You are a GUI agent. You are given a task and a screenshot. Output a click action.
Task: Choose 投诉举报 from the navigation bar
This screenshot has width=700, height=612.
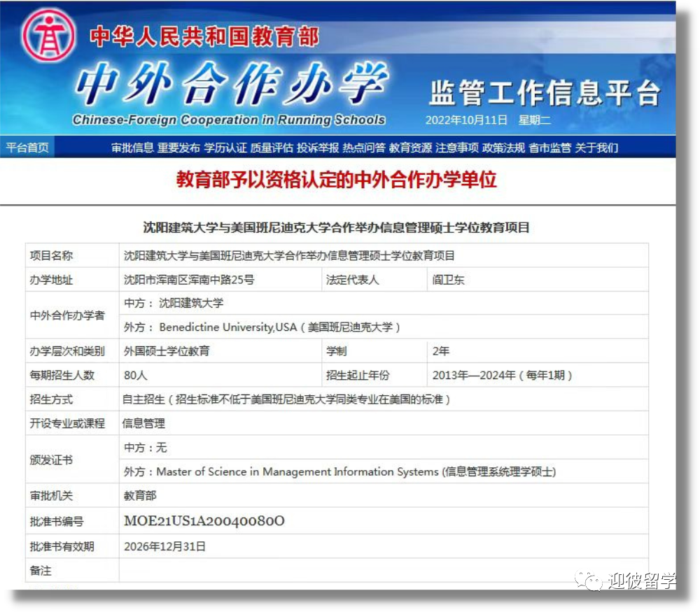coord(318,148)
